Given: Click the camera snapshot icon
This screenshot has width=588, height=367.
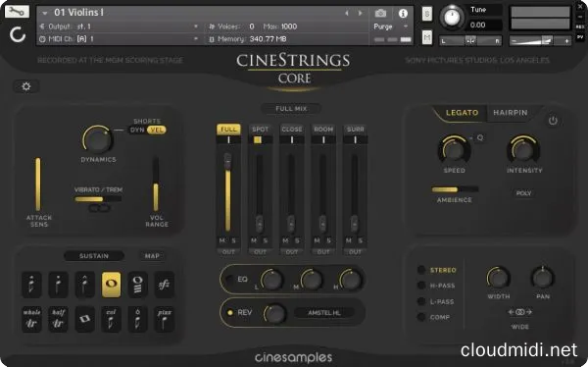Looking at the screenshot, I should coord(380,14).
